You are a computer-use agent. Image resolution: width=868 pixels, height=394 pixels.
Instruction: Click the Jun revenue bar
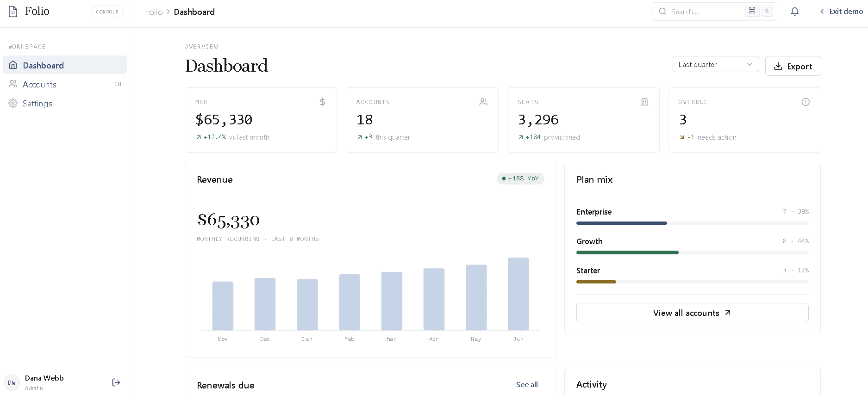point(518,294)
